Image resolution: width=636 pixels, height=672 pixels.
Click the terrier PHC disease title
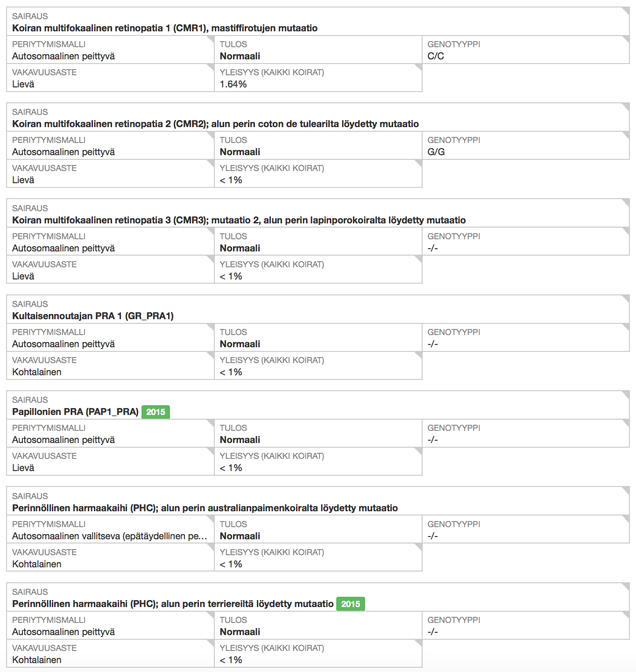coord(172,604)
